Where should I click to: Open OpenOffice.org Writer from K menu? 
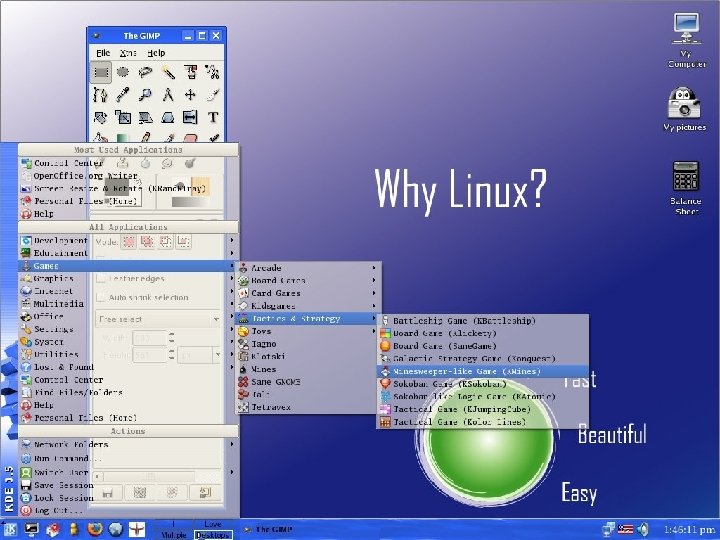pos(128,176)
